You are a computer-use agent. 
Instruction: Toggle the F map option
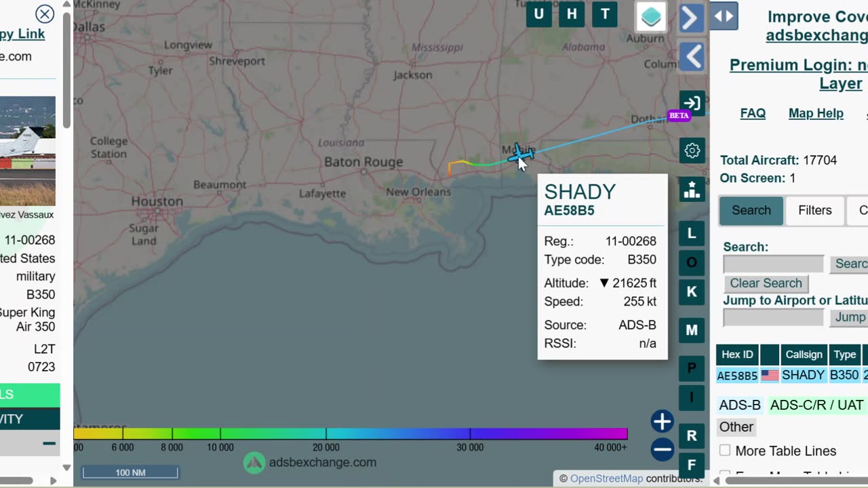pos(692,465)
